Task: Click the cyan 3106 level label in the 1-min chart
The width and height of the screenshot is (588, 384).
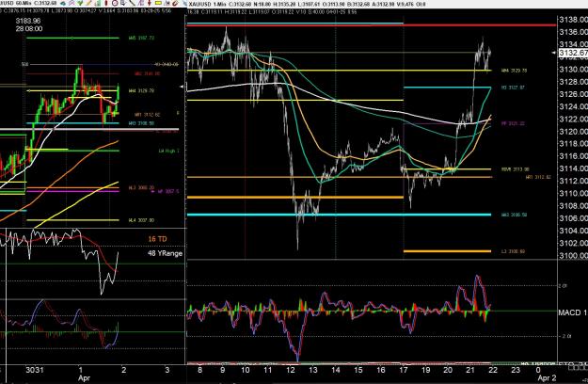Action: coord(514,215)
